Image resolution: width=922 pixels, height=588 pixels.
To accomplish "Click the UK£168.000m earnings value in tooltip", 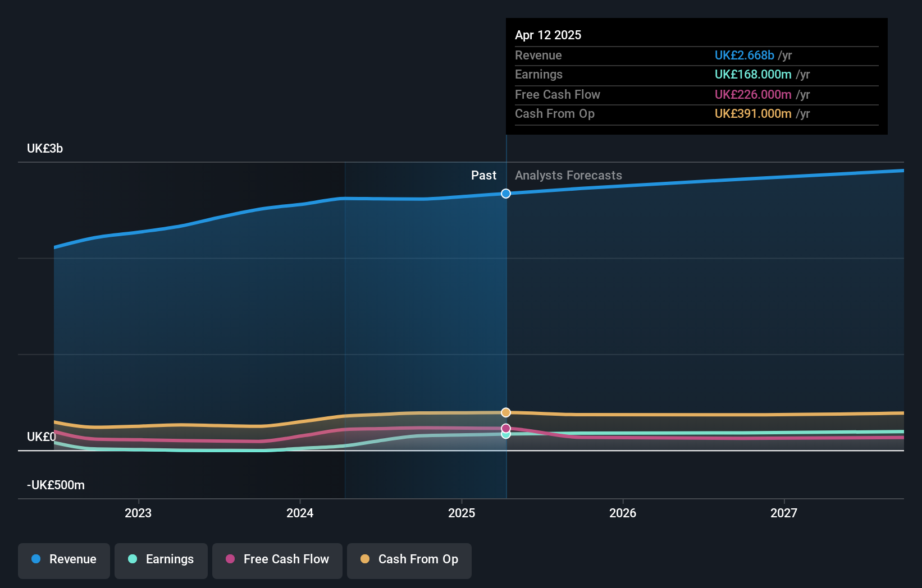I will [x=753, y=75].
